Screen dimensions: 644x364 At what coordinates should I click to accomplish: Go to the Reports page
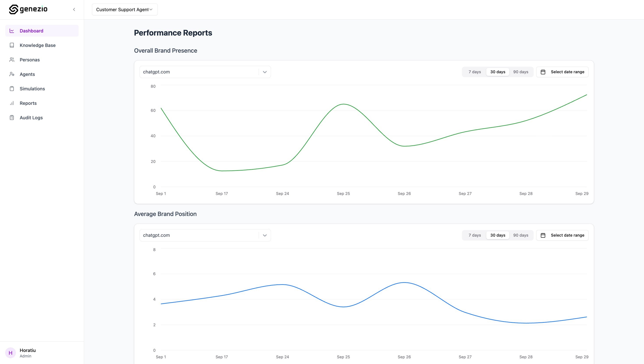(x=28, y=103)
